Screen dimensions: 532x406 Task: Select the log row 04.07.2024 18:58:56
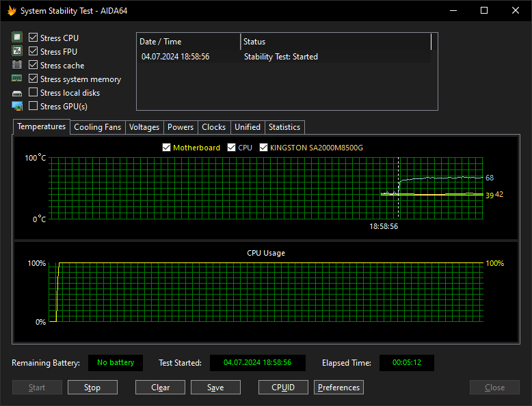[284, 57]
